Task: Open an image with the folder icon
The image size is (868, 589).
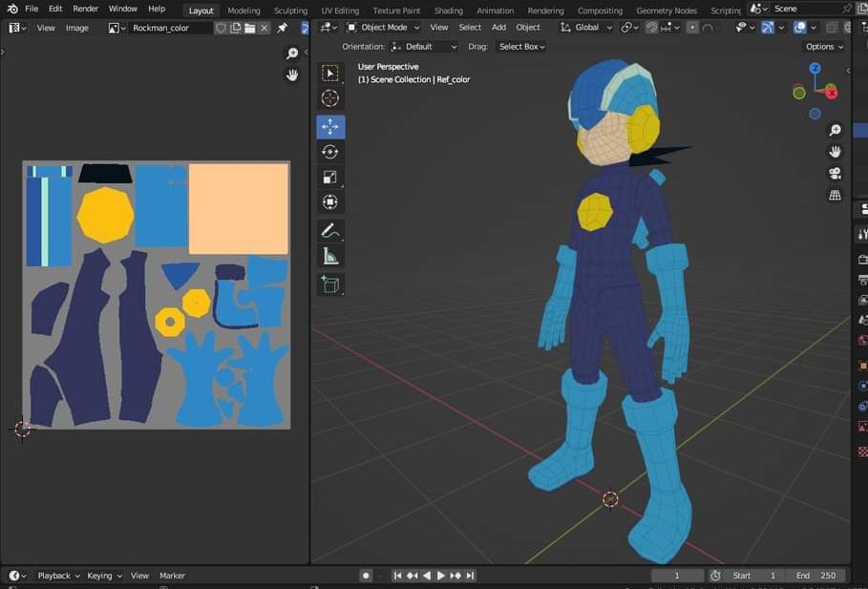Action: click(249, 28)
